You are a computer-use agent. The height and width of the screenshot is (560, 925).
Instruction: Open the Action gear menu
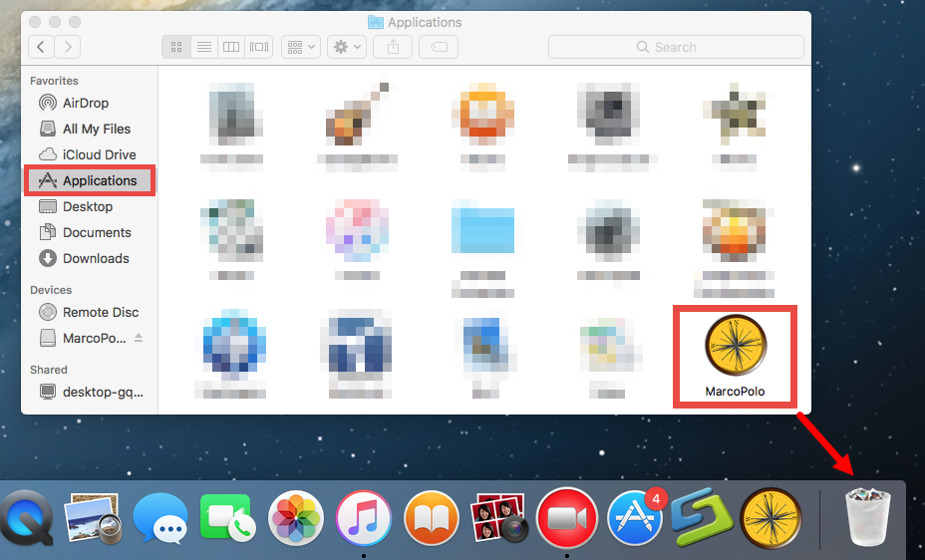(347, 47)
